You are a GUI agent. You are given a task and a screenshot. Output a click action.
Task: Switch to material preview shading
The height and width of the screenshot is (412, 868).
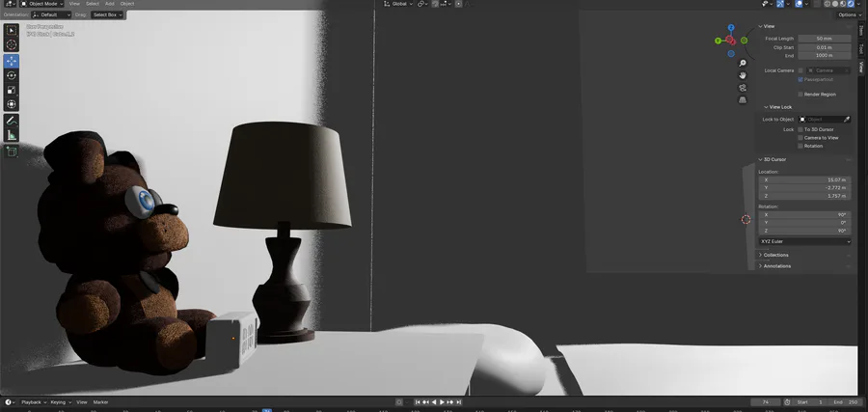[843, 3]
